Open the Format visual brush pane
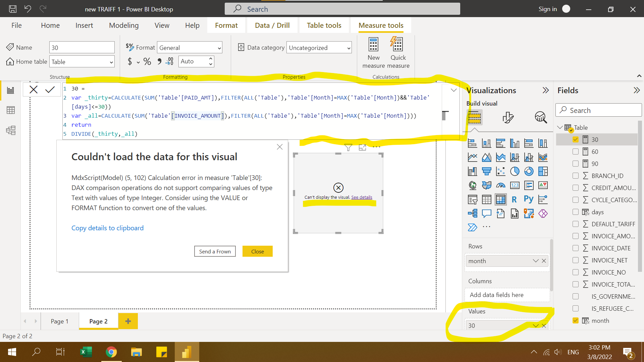Viewport: 644px width, 362px height. coord(508,117)
